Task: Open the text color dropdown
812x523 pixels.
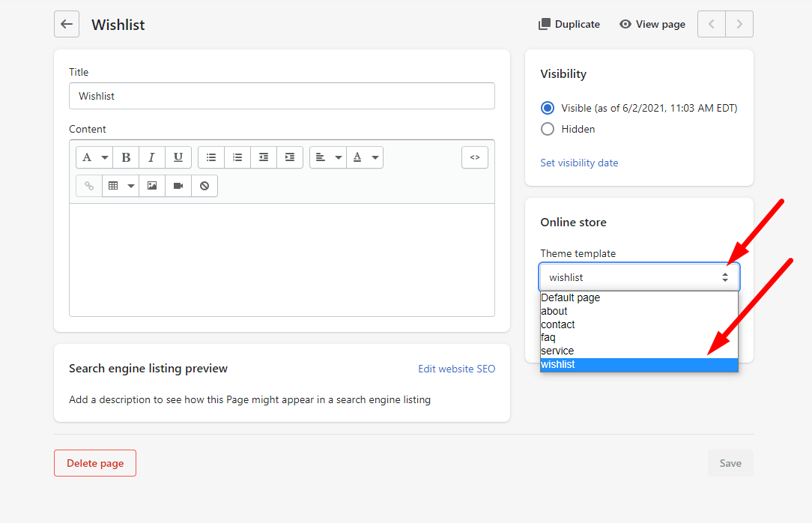Action: 366,157
